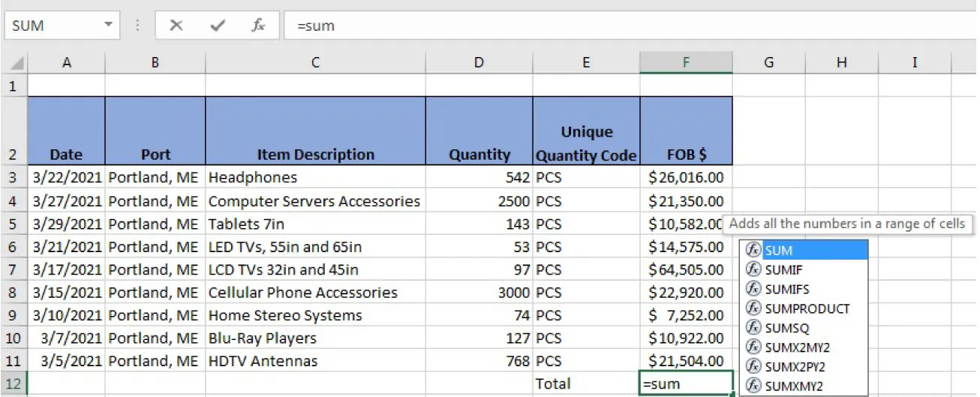Choose SUMSQ from the autocomplete dropdown
Screen dimensions: 980x397
point(786,328)
